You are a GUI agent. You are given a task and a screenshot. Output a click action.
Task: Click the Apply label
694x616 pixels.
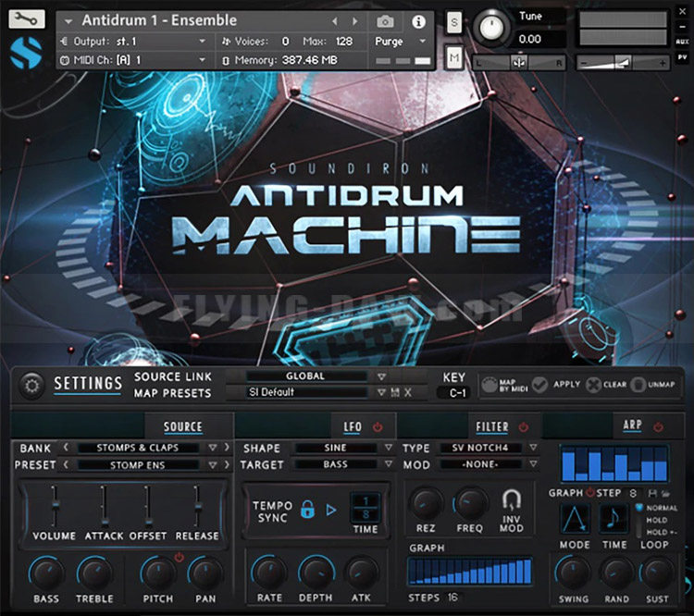pyautogui.click(x=566, y=384)
